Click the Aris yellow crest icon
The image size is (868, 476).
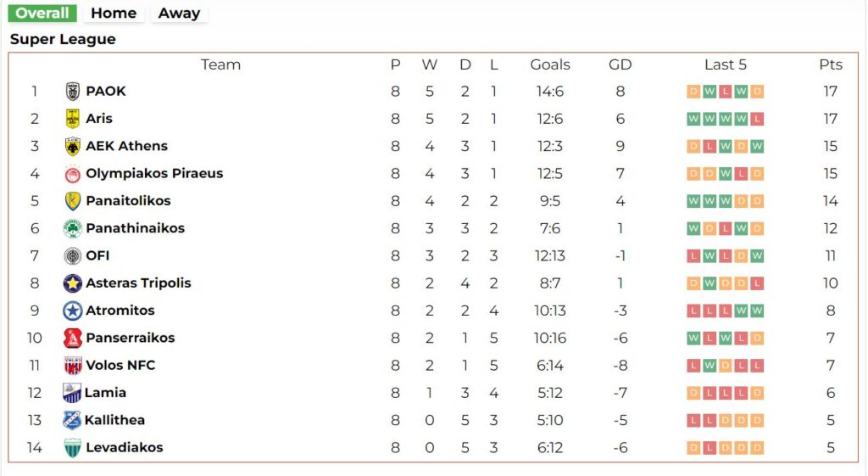tap(73, 119)
